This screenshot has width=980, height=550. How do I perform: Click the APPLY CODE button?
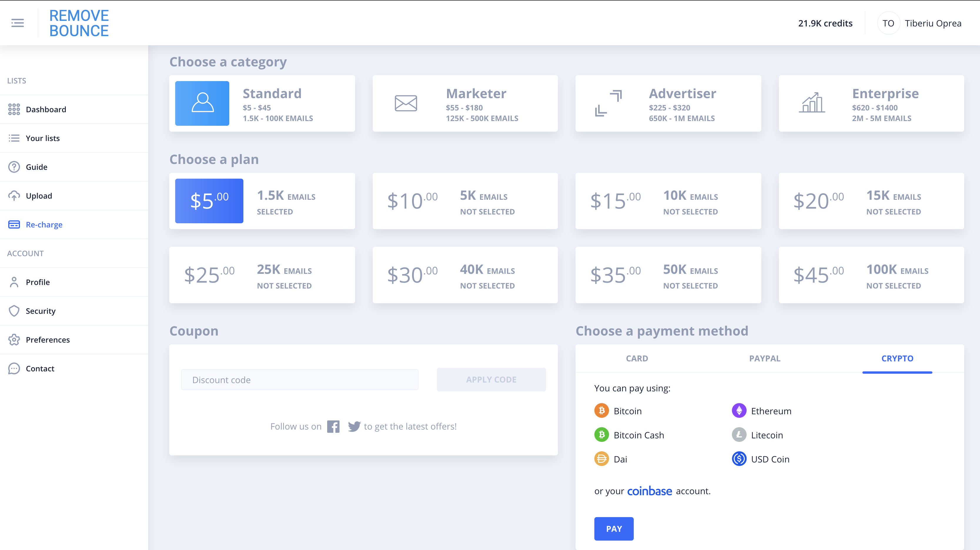(491, 380)
